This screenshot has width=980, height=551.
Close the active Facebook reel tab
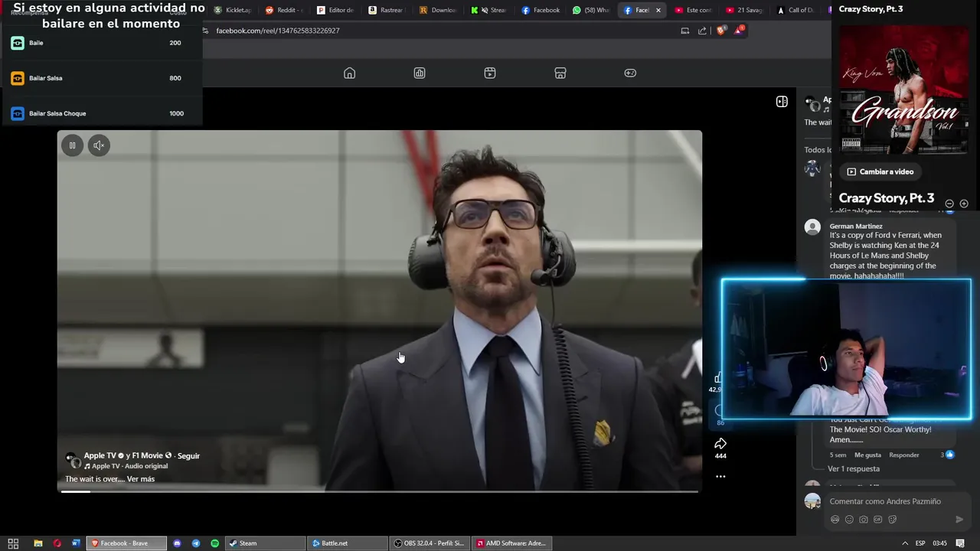(x=658, y=10)
